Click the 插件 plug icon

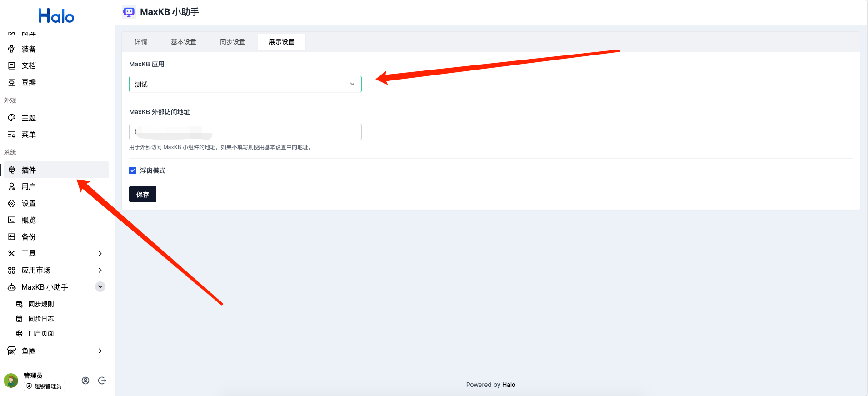point(12,170)
